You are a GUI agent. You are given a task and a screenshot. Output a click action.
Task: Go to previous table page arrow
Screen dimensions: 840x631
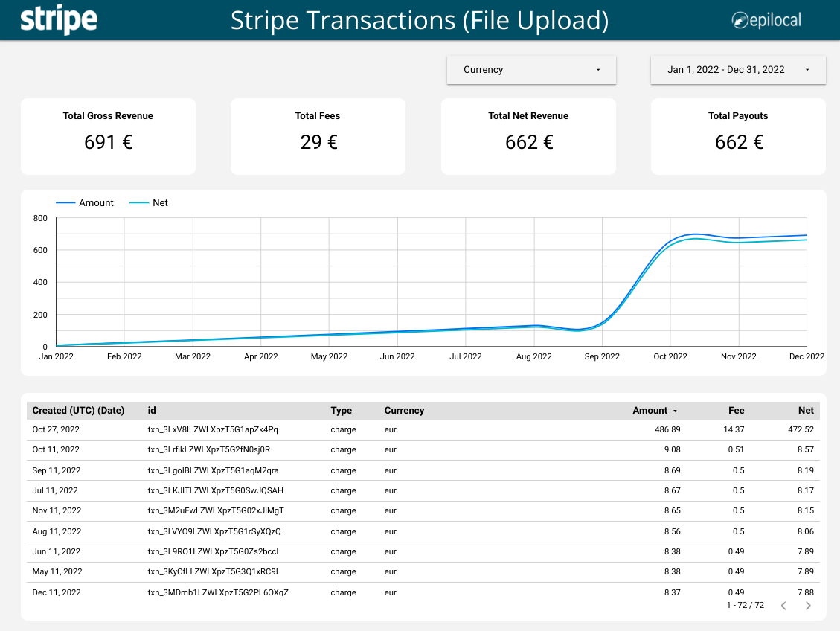pyautogui.click(x=783, y=606)
